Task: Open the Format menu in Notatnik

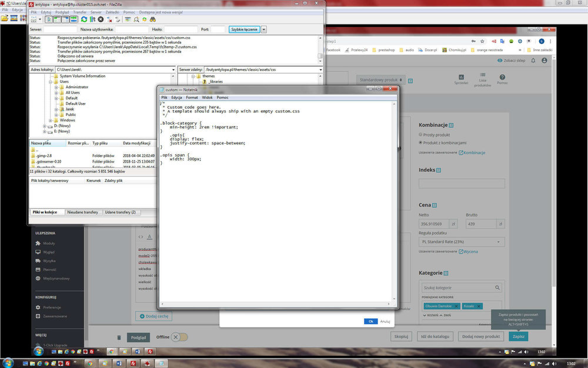Action: click(192, 97)
